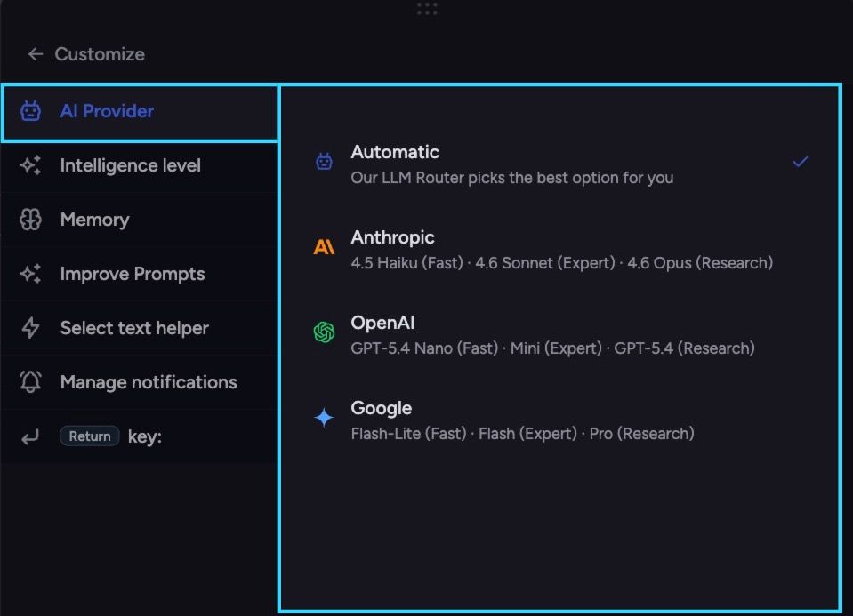Click the Automatic robot icon
Image resolution: width=853 pixels, height=616 pixels.
(x=325, y=162)
